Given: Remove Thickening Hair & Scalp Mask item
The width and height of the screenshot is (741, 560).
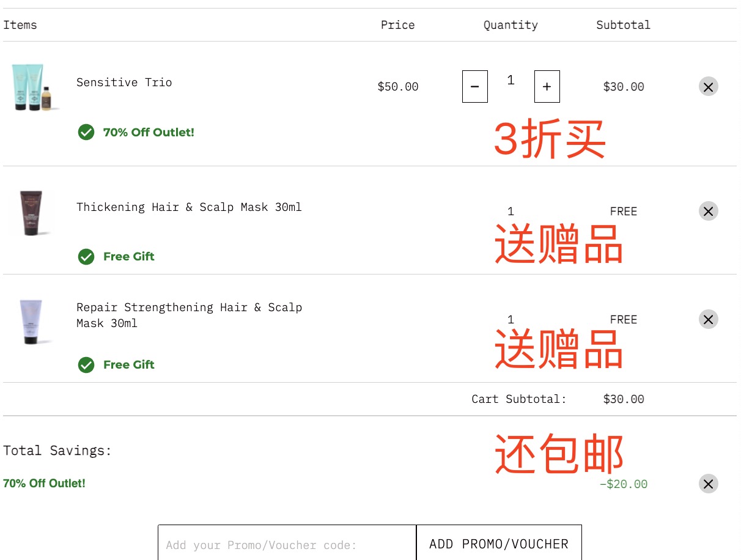Looking at the screenshot, I should tap(708, 212).
